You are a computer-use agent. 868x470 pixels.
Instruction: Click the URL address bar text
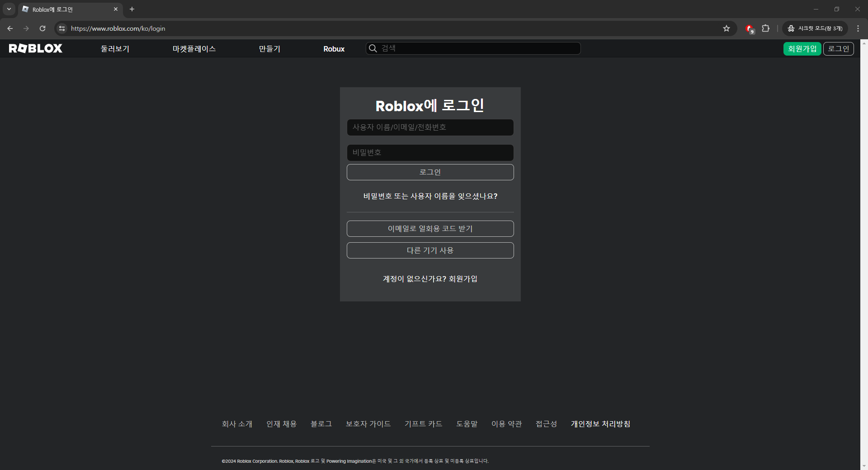pyautogui.click(x=118, y=28)
